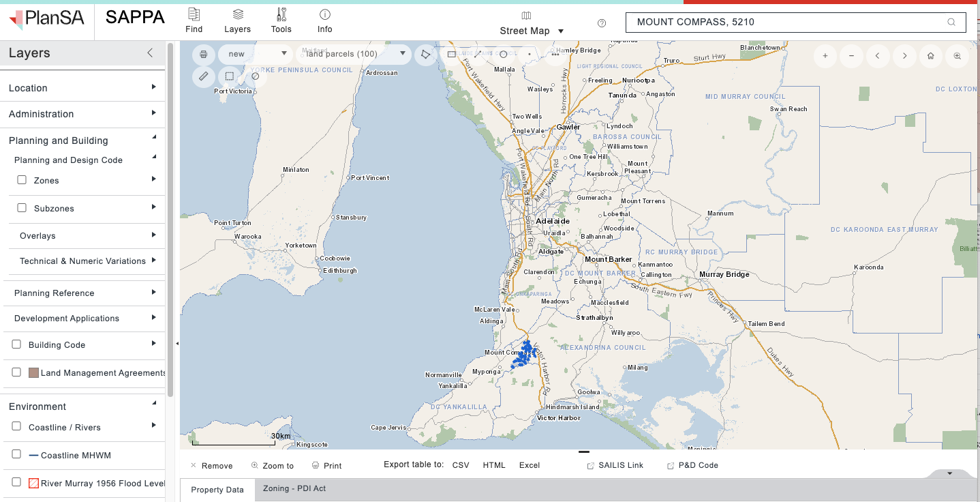This screenshot has width=980, height=502.
Task: Select the ruler measure tool
Action: click(203, 76)
